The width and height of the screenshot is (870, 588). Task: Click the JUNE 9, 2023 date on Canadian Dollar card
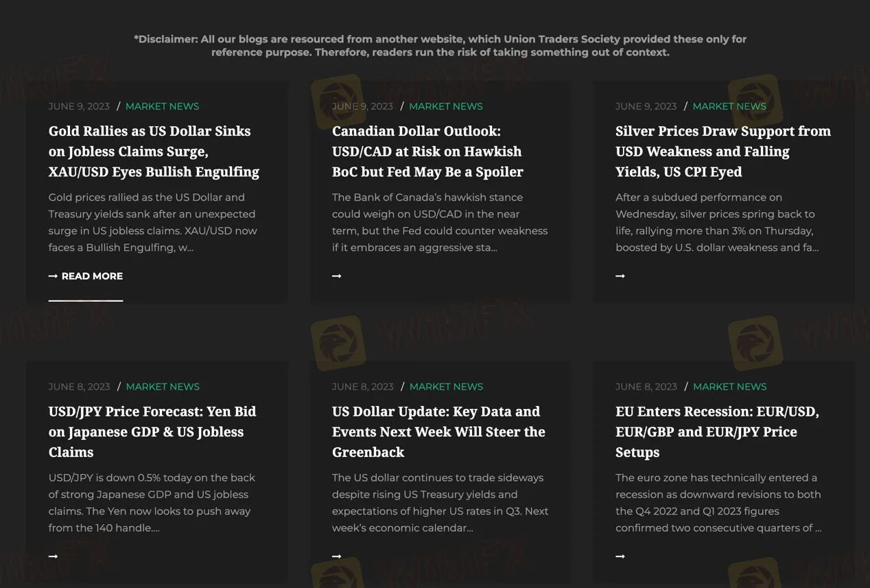362,106
